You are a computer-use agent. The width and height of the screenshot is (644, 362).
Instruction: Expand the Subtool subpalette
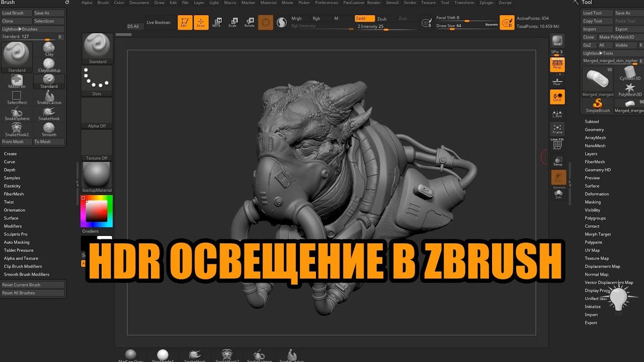[x=592, y=122]
